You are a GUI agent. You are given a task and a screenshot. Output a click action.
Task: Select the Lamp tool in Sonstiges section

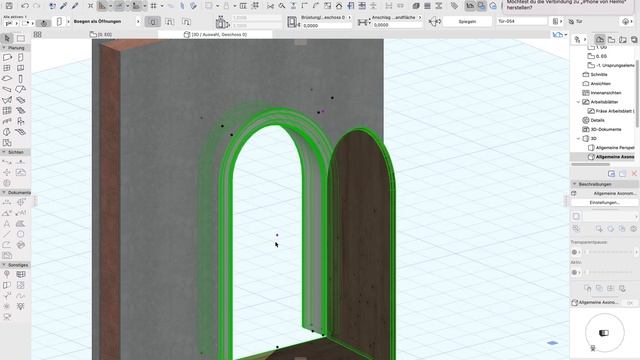[20, 306]
